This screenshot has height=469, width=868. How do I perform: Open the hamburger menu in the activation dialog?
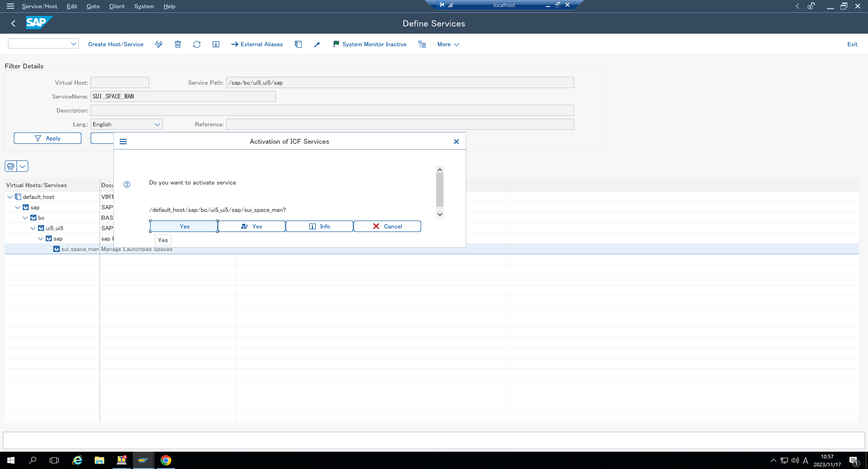123,141
